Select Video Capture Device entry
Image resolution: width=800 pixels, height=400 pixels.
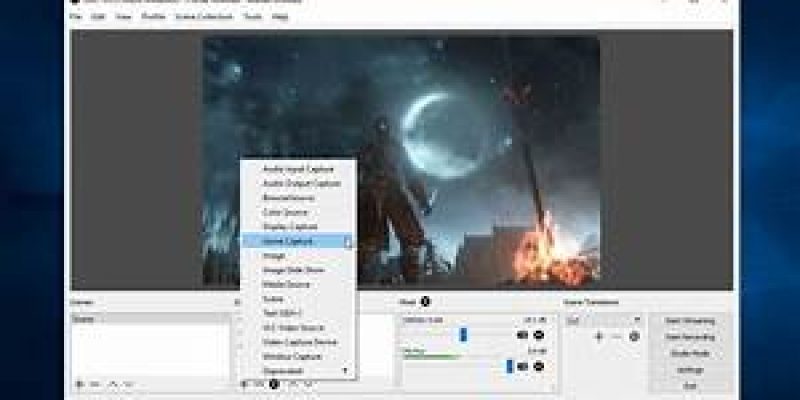pyautogui.click(x=299, y=342)
